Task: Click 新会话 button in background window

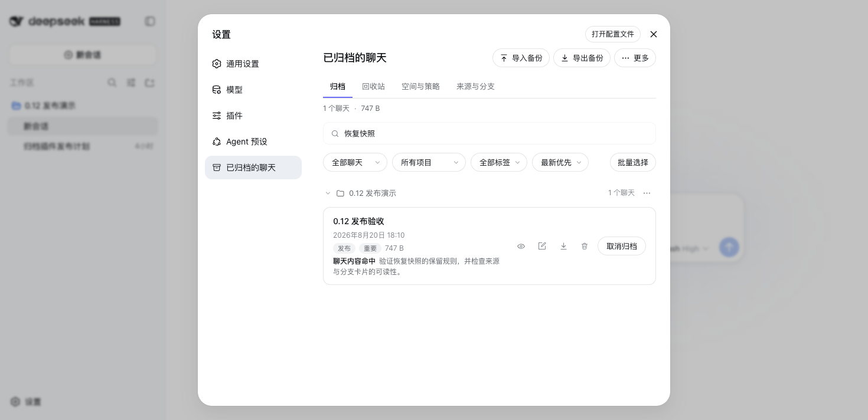Action: [83, 55]
